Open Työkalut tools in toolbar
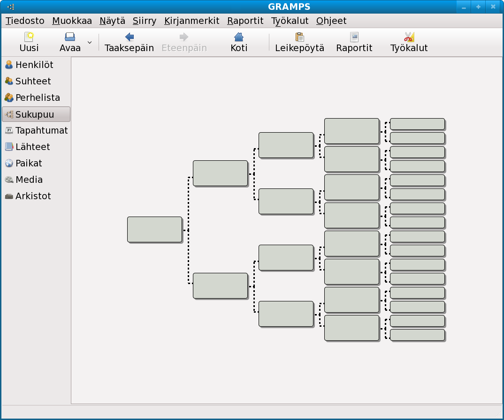The width and height of the screenshot is (504, 420). [409, 37]
